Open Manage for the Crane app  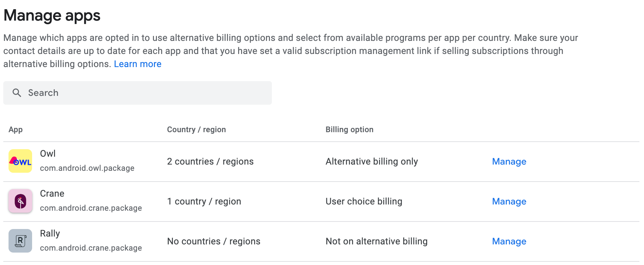[x=509, y=202]
